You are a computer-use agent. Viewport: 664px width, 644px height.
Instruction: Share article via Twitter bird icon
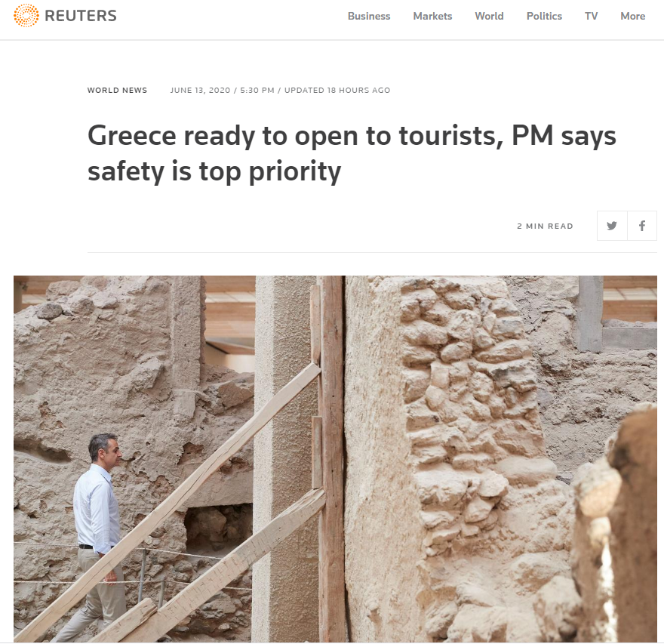(611, 226)
